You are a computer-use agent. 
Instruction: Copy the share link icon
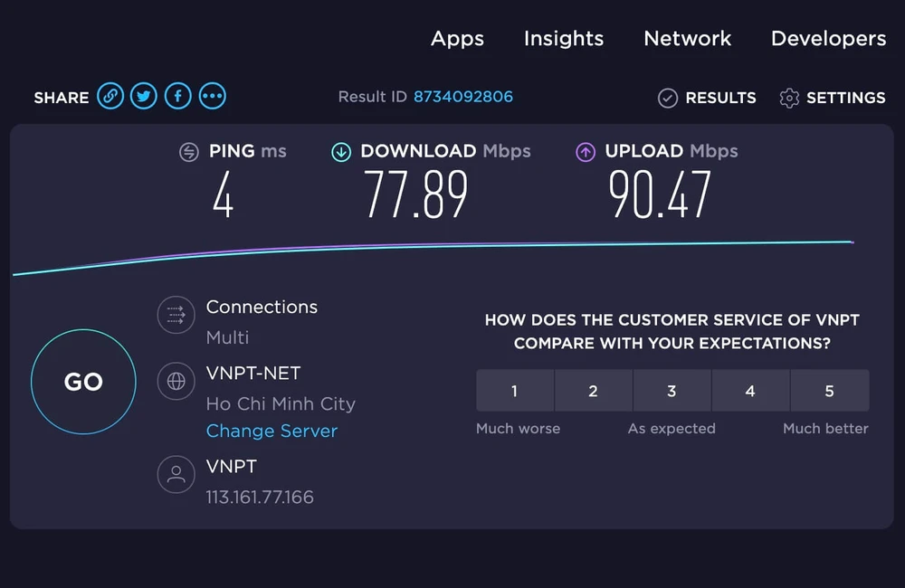click(x=110, y=96)
